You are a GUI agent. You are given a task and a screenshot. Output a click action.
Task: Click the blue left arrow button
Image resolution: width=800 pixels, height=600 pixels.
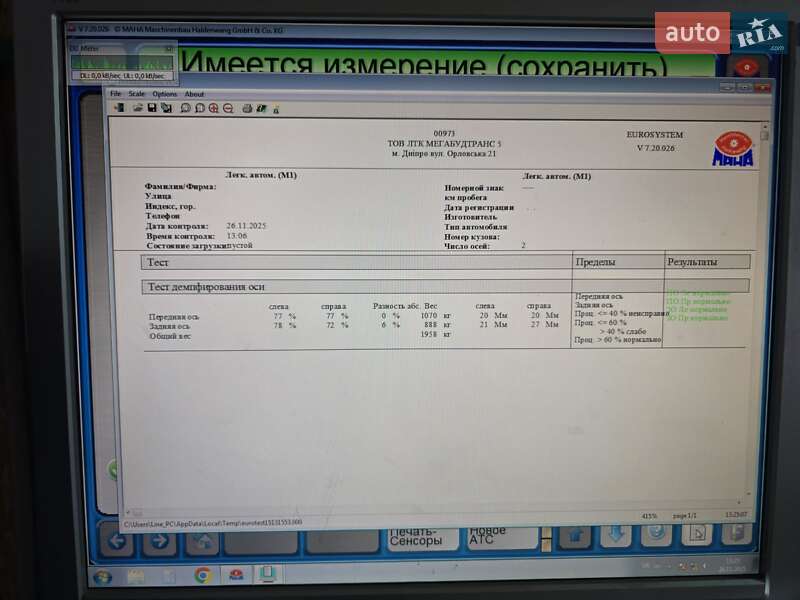[x=116, y=541]
